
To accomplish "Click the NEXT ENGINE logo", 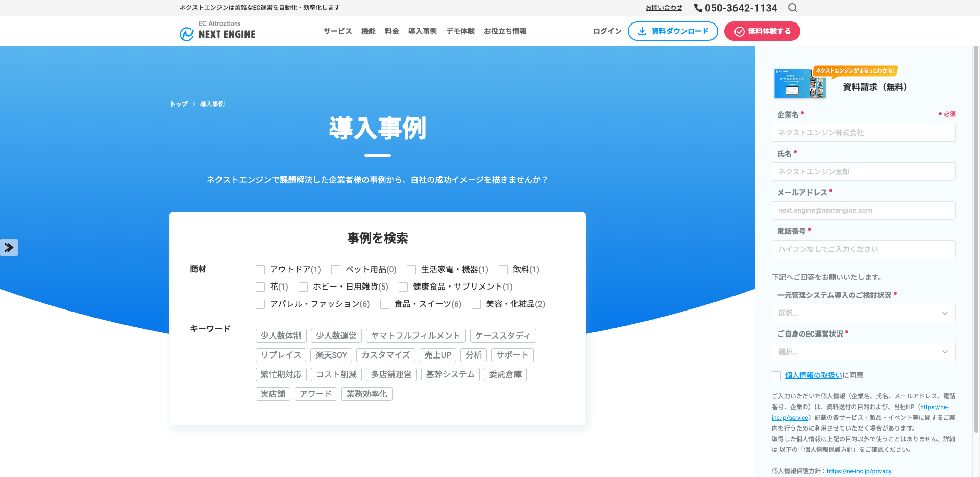I will [x=218, y=31].
